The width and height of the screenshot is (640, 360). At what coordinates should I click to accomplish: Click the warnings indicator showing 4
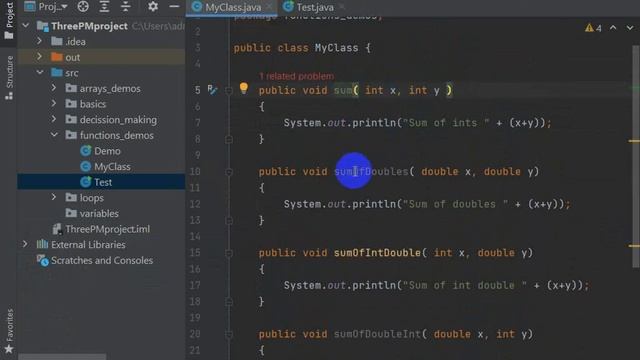tap(593, 28)
